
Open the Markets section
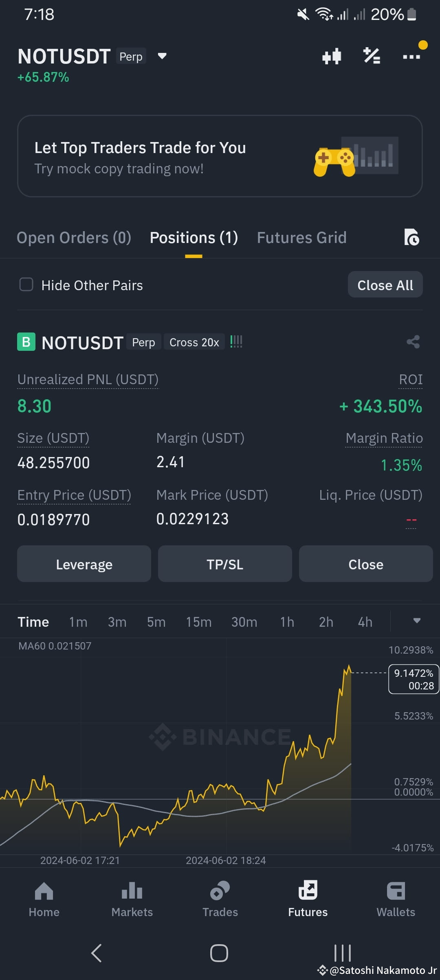tap(132, 899)
